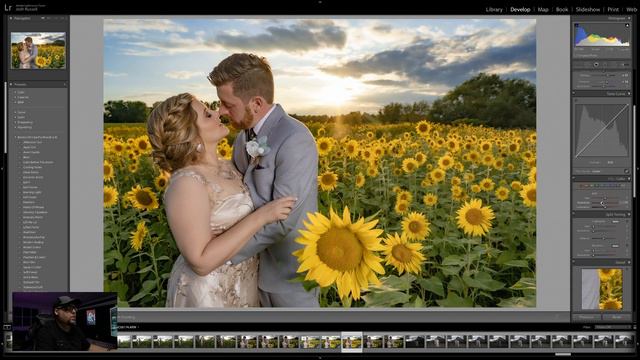640x360 pixels.
Task: Hide the top module bar with arrow
Action: point(320,2)
